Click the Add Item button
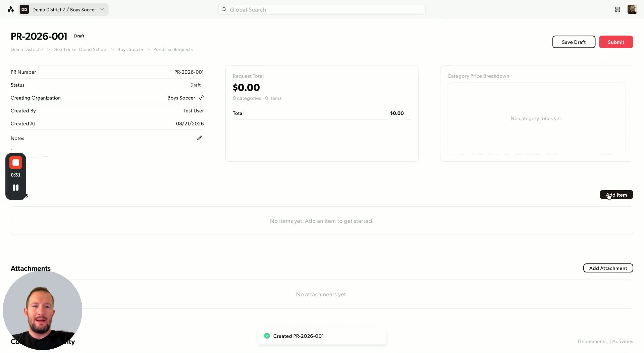This screenshot has height=353, width=644. pos(616,195)
